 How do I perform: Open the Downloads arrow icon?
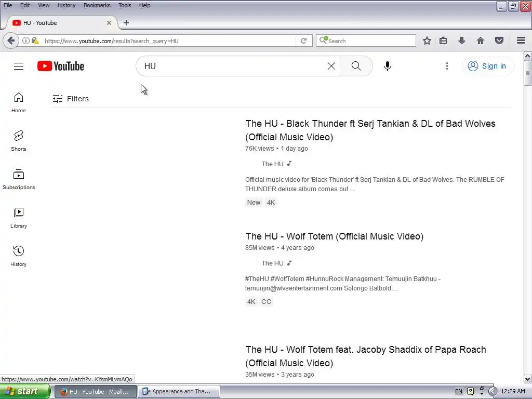462,41
